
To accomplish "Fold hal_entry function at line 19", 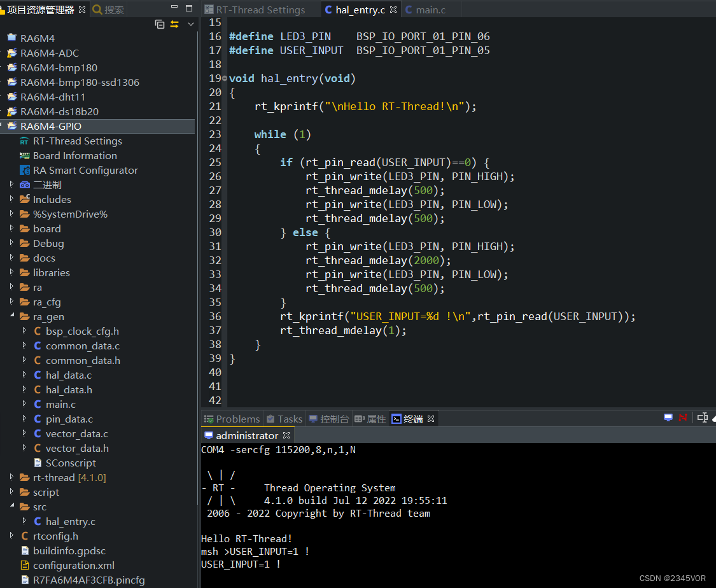I will point(224,78).
